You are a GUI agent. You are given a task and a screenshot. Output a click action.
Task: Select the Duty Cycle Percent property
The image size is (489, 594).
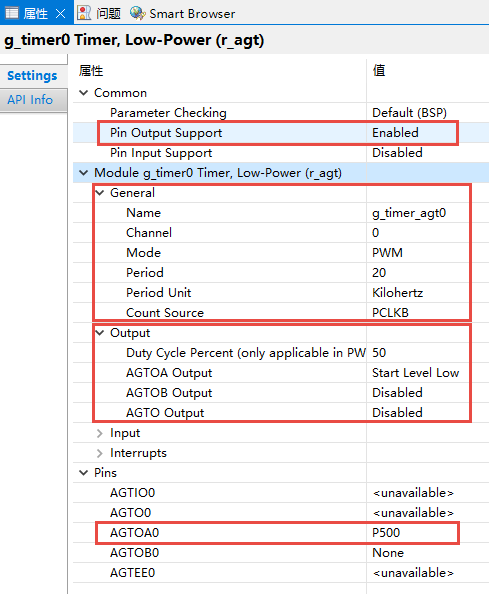(246, 353)
